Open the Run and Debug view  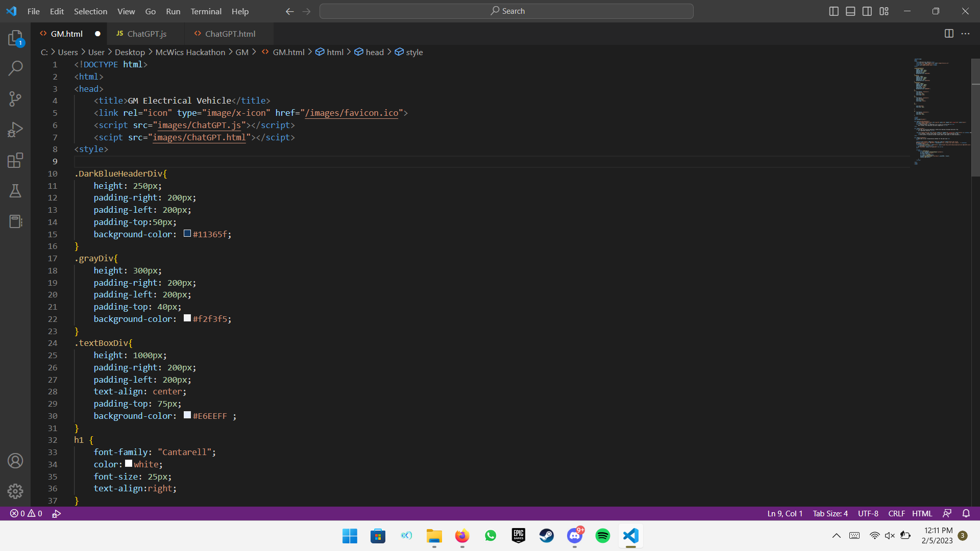coord(15,130)
